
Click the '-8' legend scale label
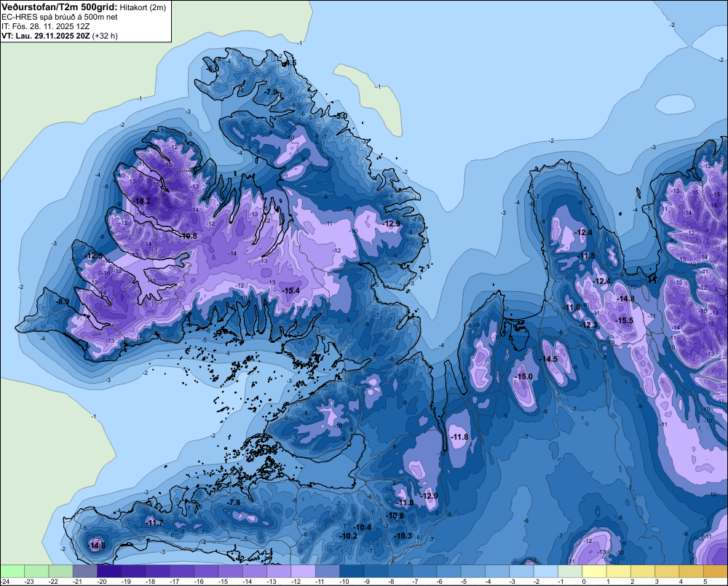pos(392,582)
